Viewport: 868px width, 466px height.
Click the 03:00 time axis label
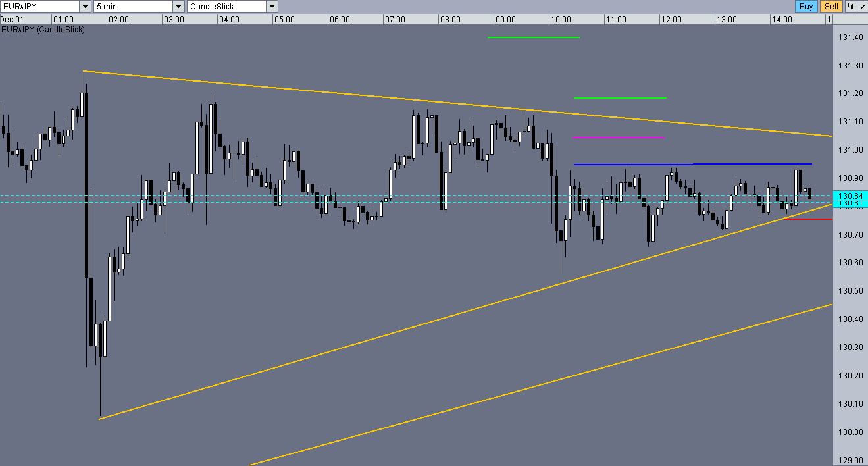click(x=174, y=20)
